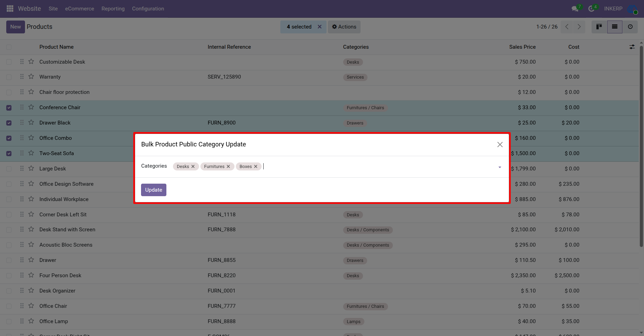Open the eCommerce menu
This screenshot has height=336, width=644.
tap(80, 8)
